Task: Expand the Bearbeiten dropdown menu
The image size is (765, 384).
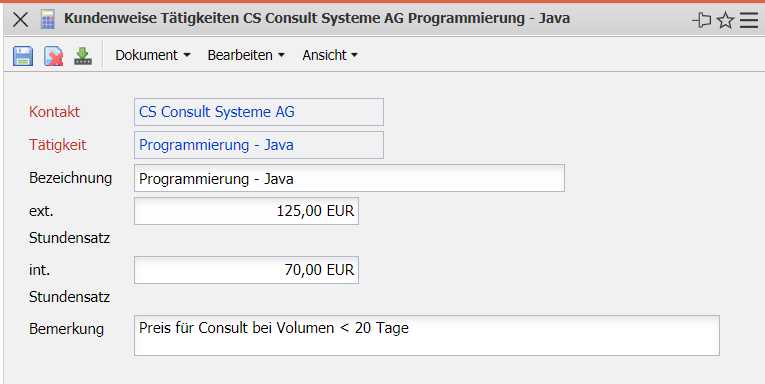Action: point(246,55)
